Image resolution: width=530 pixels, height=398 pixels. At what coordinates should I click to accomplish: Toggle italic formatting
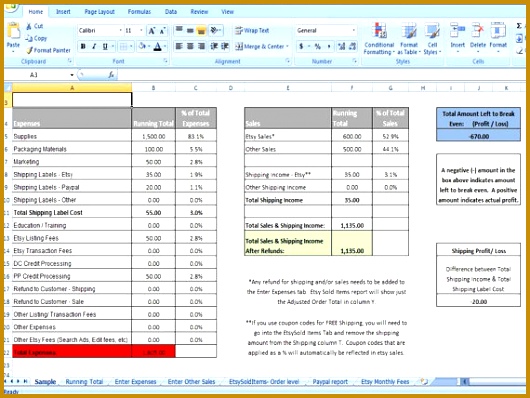pos(94,46)
